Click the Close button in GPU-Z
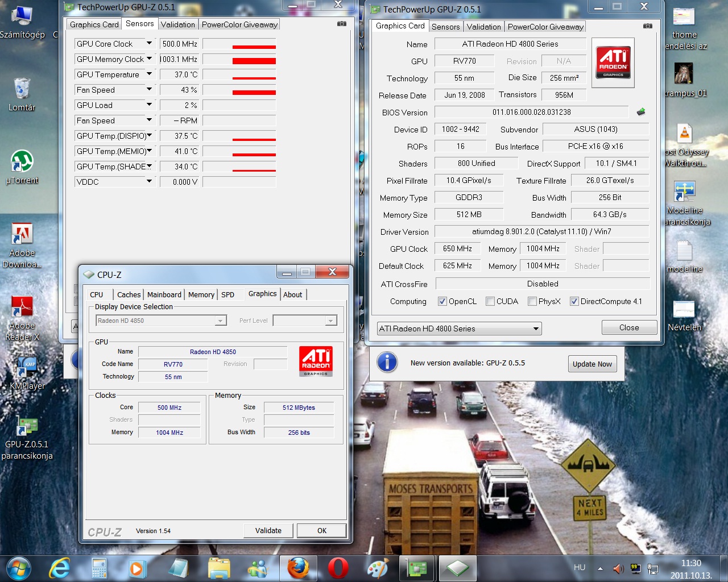Viewport: 728px width, 582px height. pos(629,327)
